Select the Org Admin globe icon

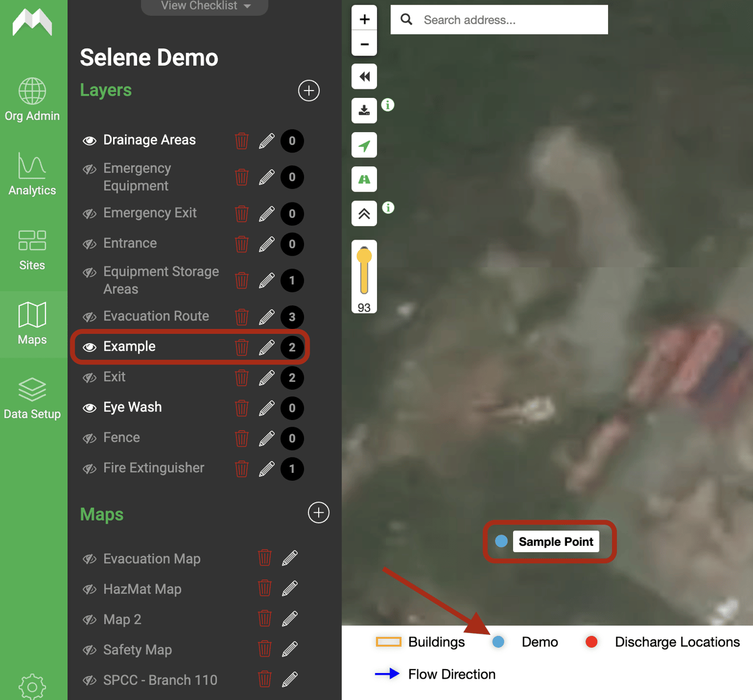point(32,91)
